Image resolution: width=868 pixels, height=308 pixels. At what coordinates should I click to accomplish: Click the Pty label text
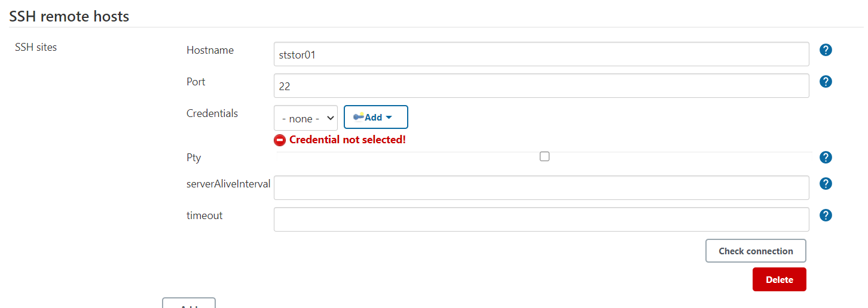point(194,158)
